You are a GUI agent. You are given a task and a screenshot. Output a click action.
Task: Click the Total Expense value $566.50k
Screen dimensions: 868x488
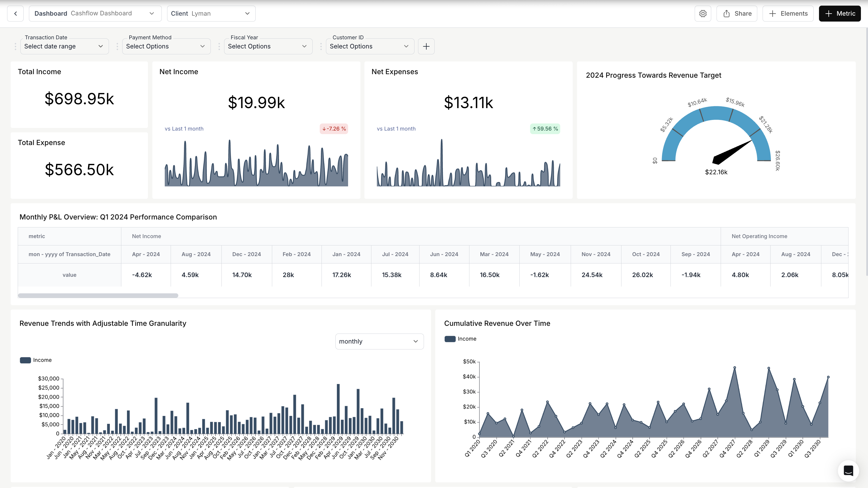(79, 170)
